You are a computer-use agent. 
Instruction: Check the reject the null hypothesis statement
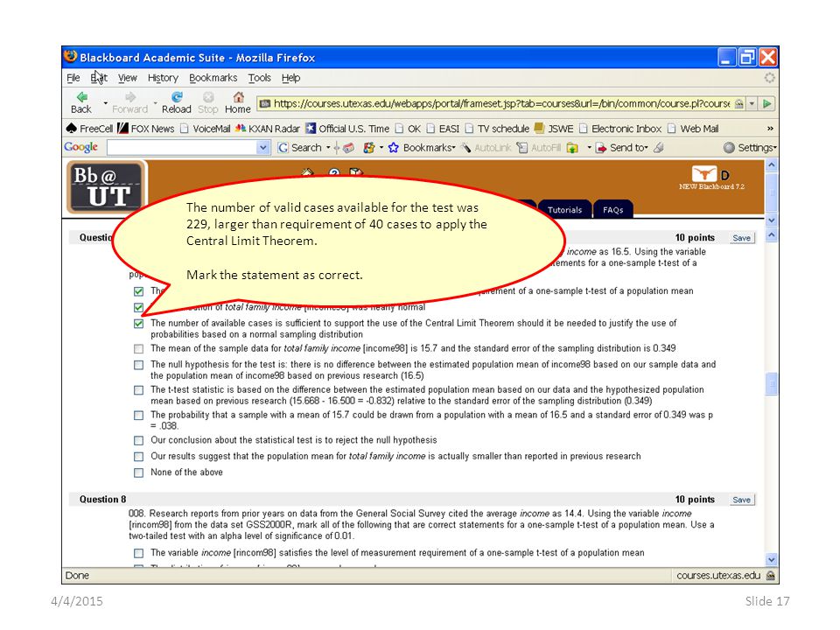click(139, 440)
